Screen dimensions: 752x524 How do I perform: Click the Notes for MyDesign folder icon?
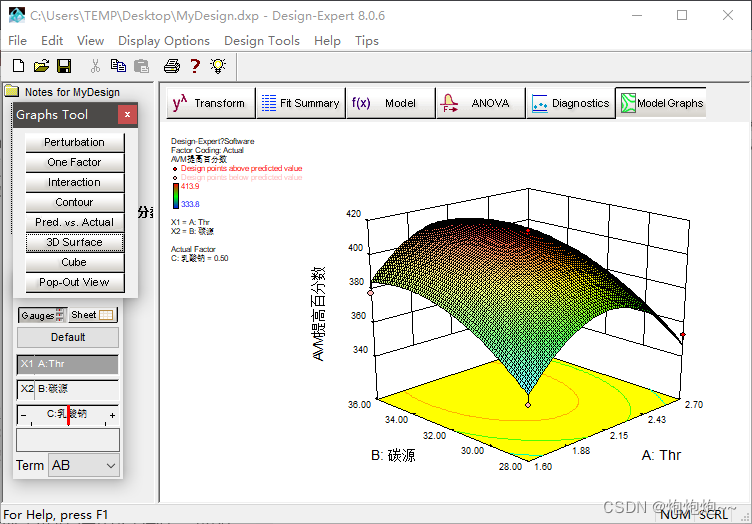click(12, 91)
